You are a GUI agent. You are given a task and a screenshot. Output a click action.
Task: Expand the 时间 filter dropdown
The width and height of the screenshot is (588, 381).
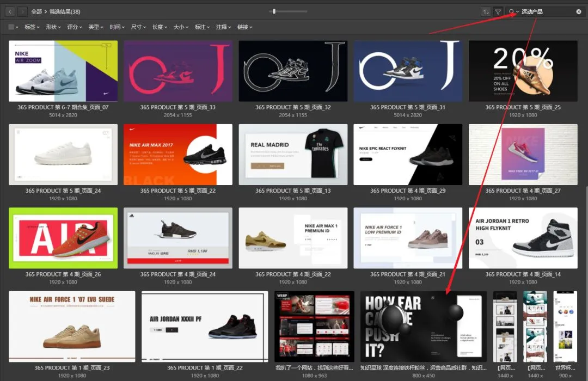coord(117,27)
